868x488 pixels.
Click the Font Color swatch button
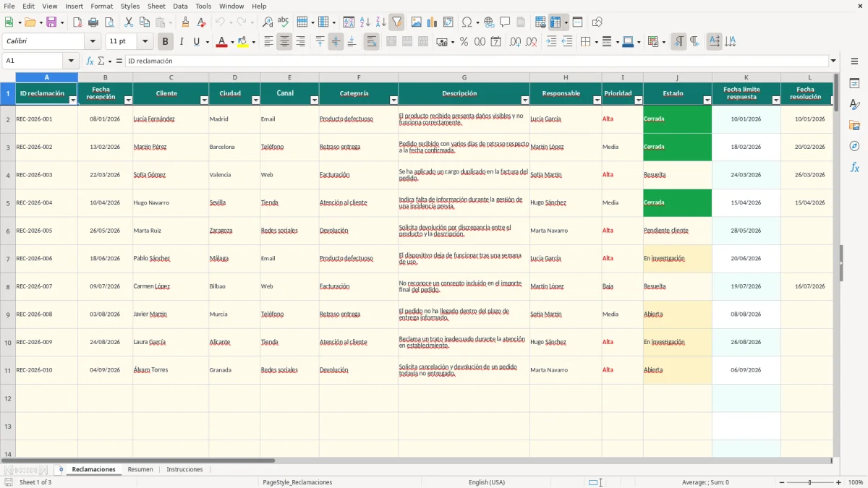221,42
